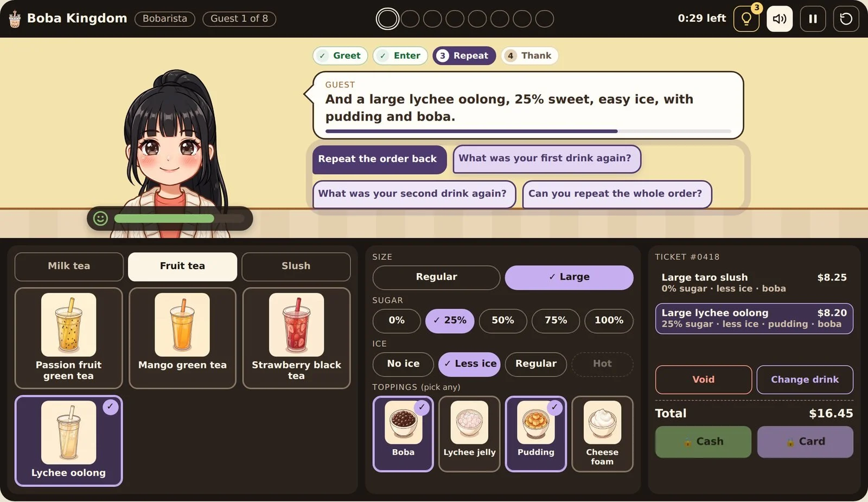Restart the round with the reset icon
The height and width of the screenshot is (502, 868).
click(x=846, y=19)
